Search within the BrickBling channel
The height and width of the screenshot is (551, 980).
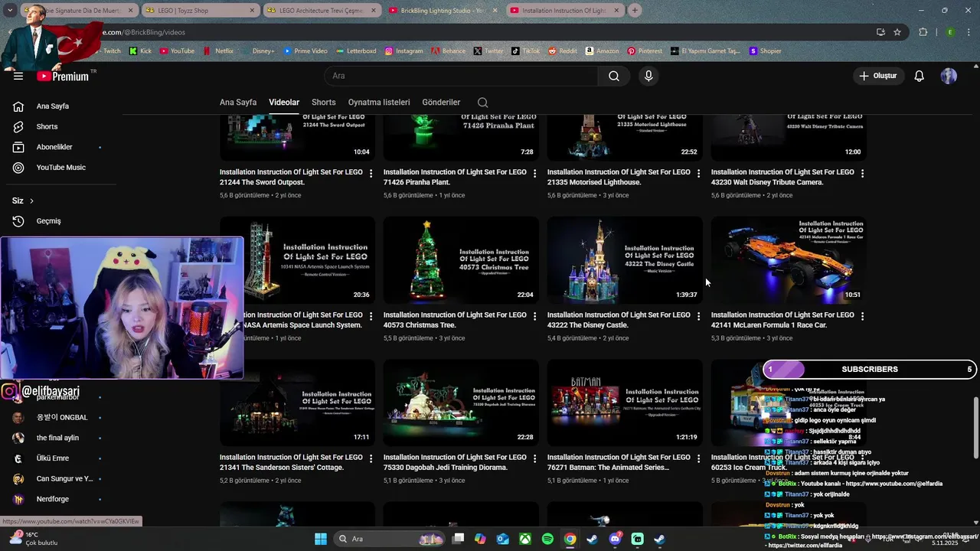(482, 103)
